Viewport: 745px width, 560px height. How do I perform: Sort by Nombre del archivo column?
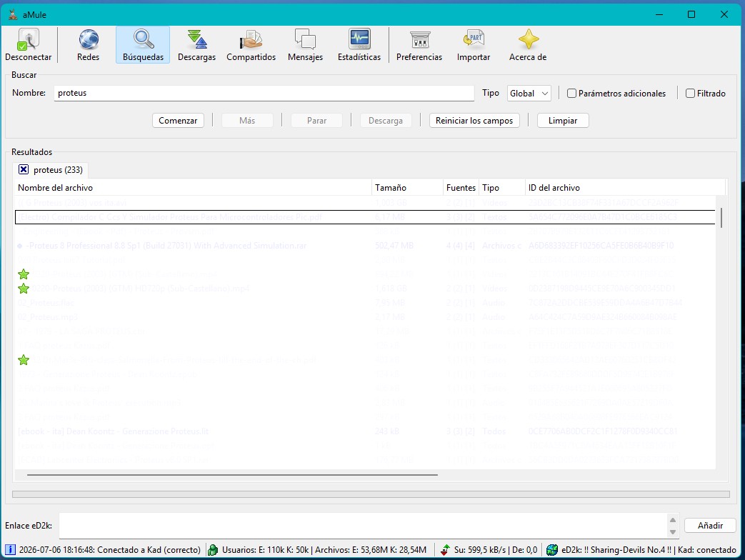coord(193,188)
